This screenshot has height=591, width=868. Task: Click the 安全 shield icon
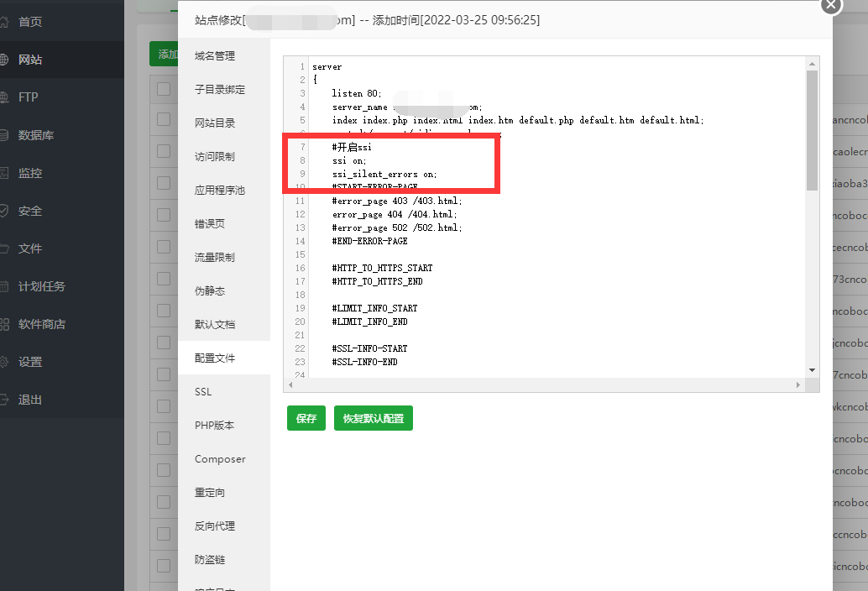point(4,211)
